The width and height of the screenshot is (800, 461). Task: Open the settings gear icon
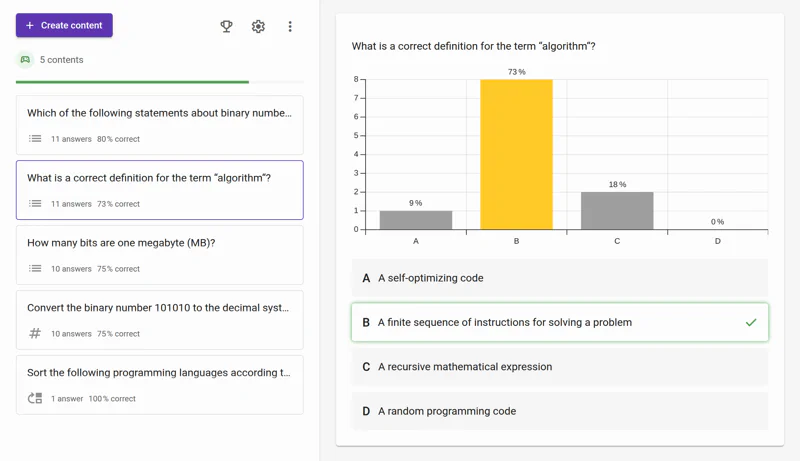tap(258, 26)
